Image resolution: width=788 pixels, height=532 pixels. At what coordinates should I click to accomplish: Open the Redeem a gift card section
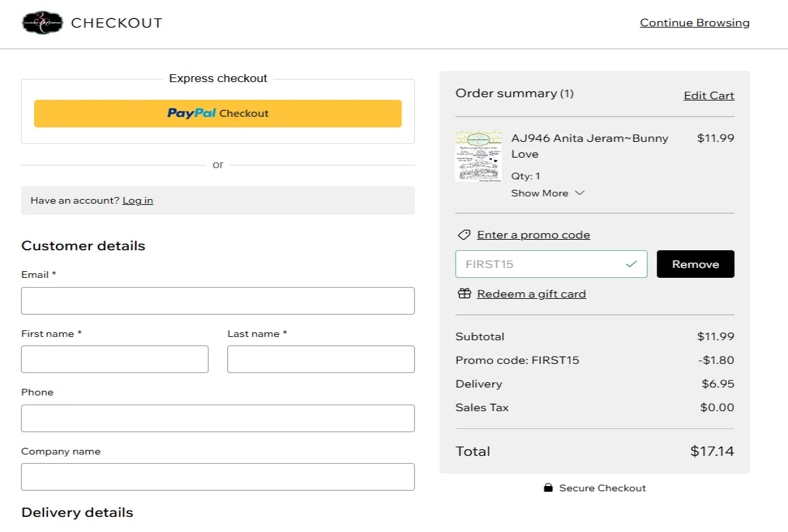tap(531, 294)
